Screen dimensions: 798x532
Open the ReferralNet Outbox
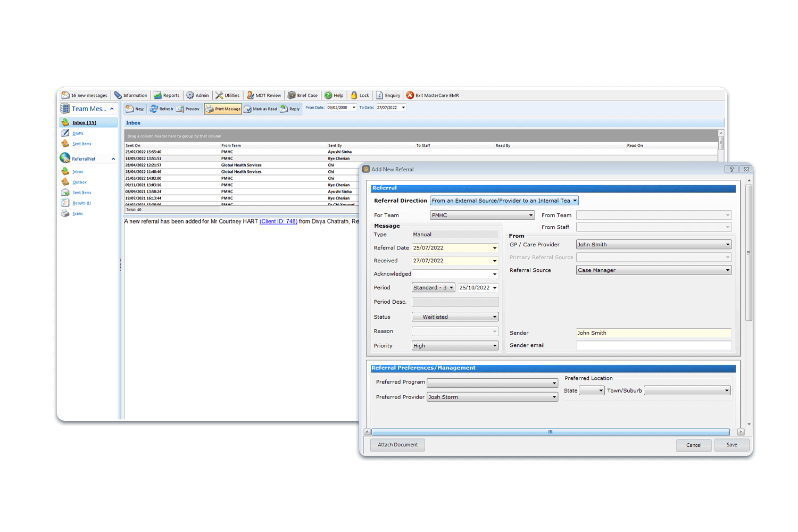point(79,182)
